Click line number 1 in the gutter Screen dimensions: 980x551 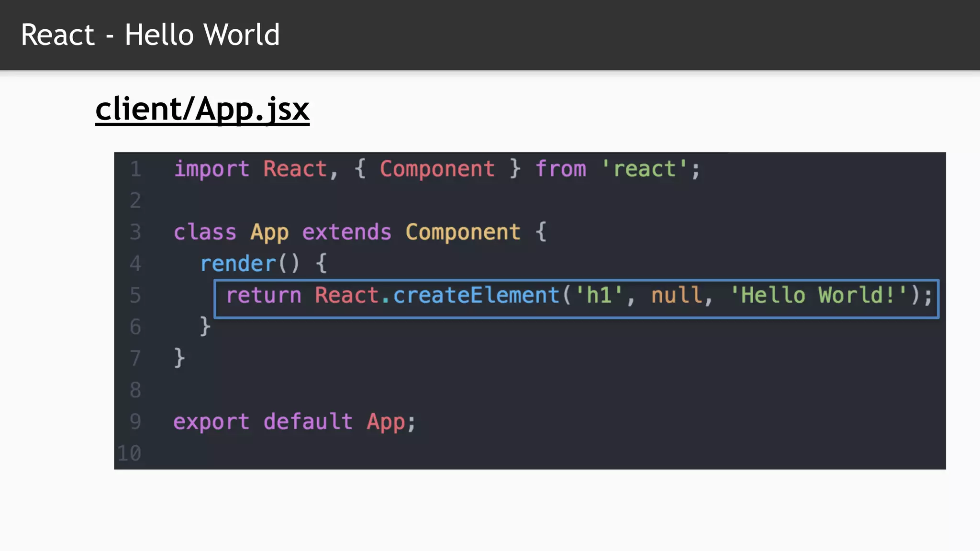coord(136,169)
